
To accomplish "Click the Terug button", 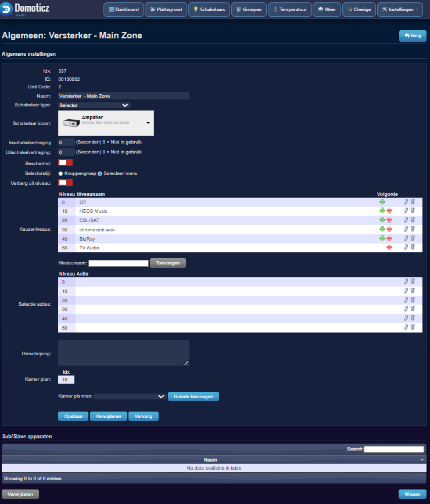I will pyautogui.click(x=413, y=36).
